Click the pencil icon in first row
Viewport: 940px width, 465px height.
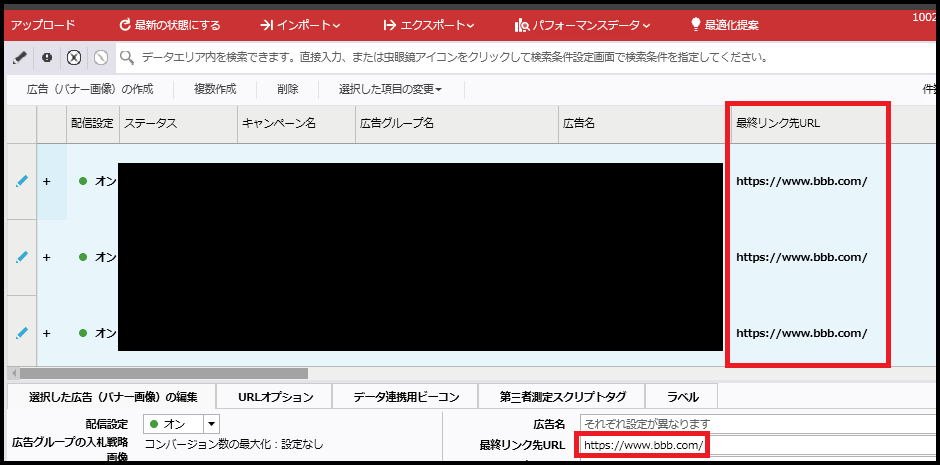tap(22, 181)
